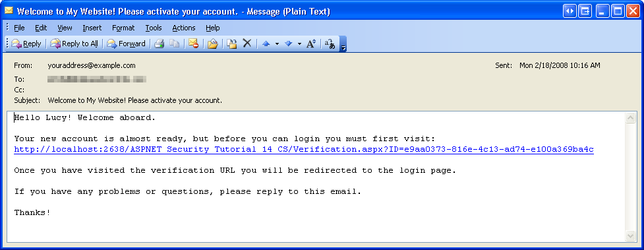Click the Font Size icon
The width and height of the screenshot is (644, 250).
tap(311, 44)
